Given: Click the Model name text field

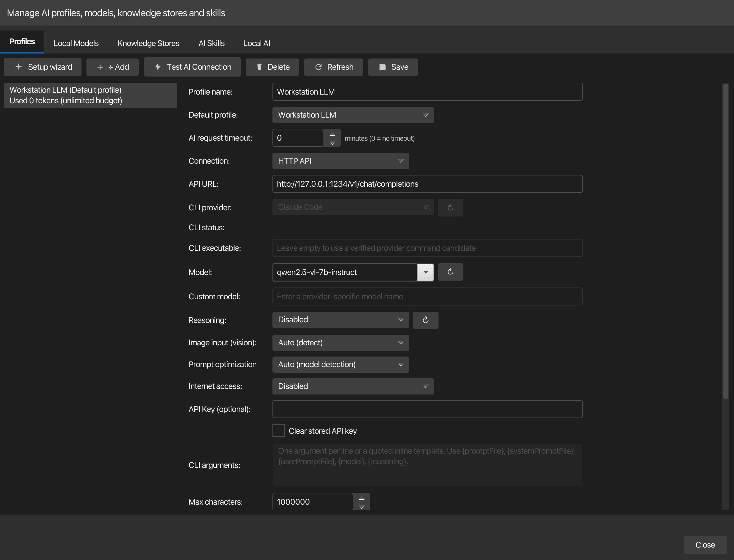Looking at the screenshot, I should point(345,272).
